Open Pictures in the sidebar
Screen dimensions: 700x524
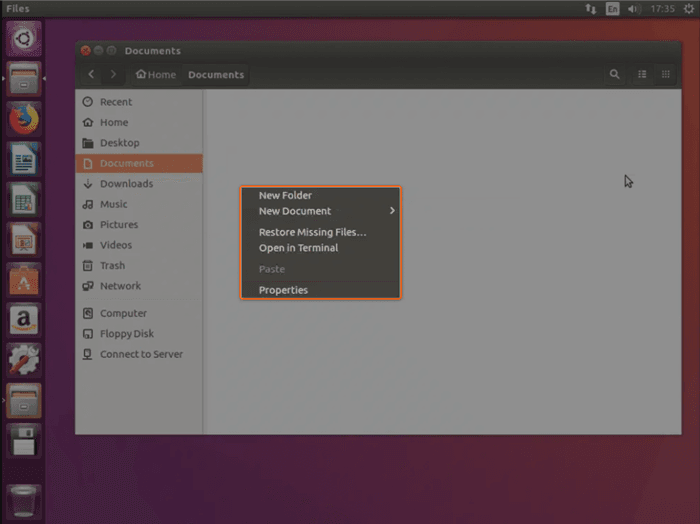[139, 225]
